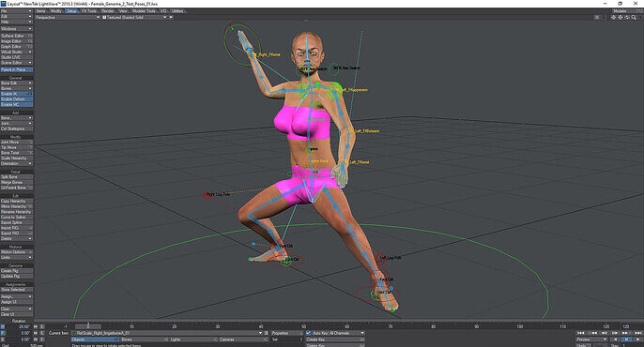Toggle the H heading channel button

[3, 327]
